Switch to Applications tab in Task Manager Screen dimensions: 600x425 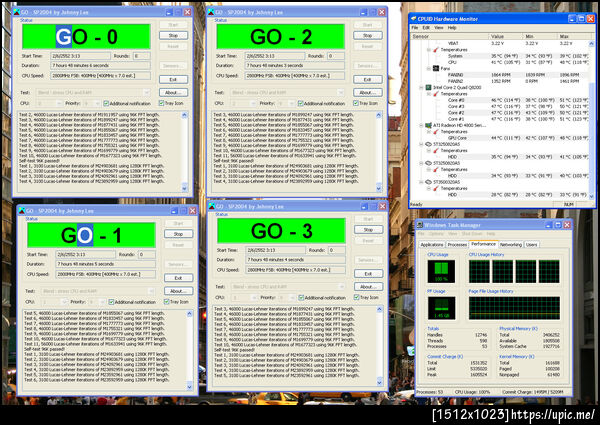pyautogui.click(x=432, y=244)
